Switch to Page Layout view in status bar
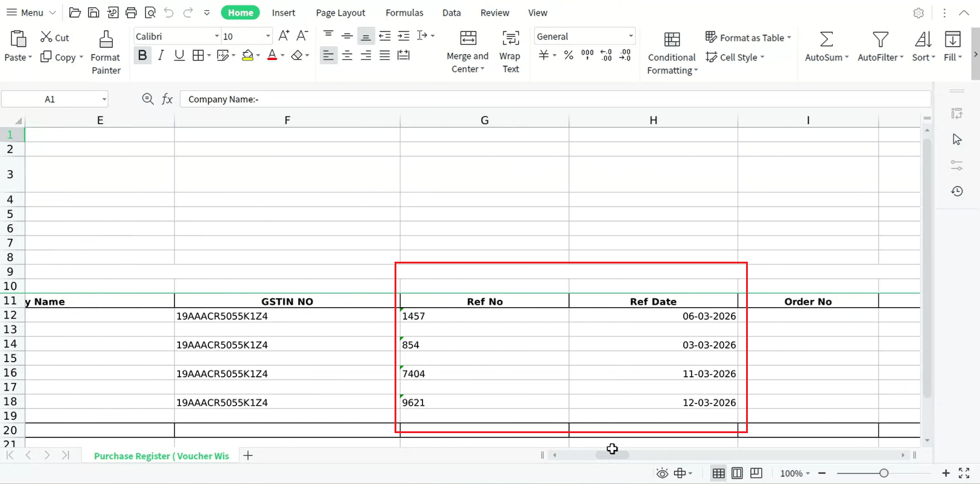 (737, 473)
